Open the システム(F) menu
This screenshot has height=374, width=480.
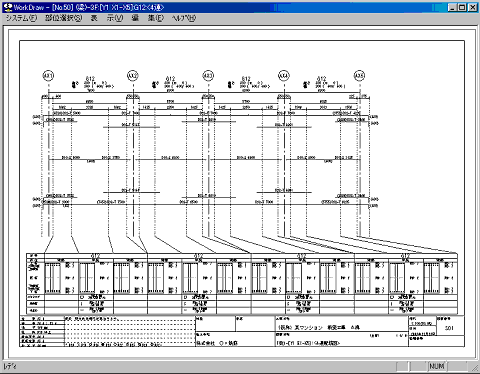coord(21,18)
